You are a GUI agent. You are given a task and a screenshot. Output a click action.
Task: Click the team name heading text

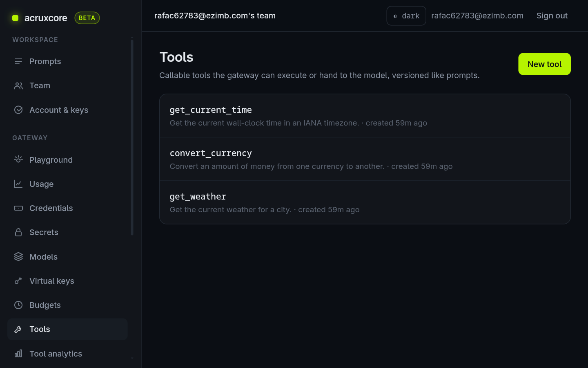click(x=215, y=16)
